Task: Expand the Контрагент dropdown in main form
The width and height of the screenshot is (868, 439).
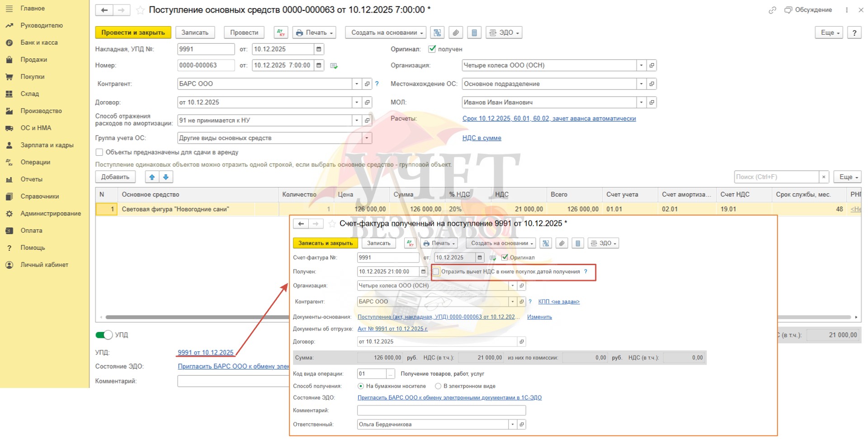Action: point(357,84)
